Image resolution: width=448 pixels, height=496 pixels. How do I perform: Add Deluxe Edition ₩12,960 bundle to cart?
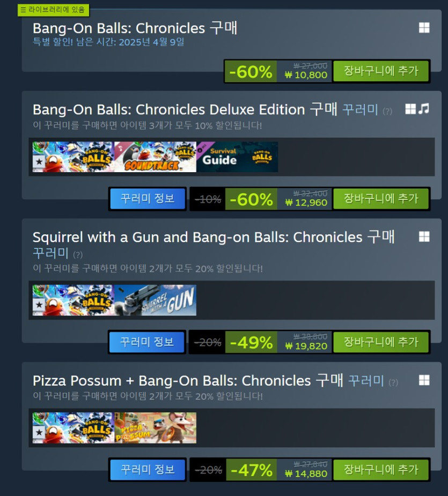coord(381,199)
